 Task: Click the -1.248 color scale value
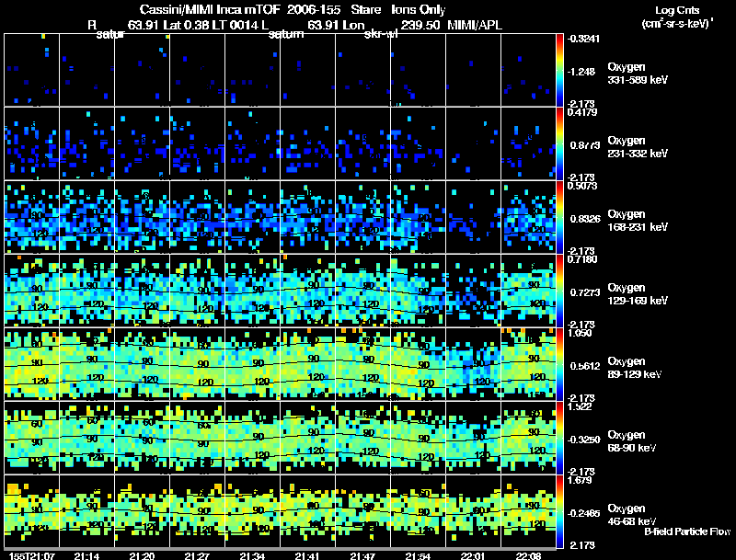click(x=581, y=72)
